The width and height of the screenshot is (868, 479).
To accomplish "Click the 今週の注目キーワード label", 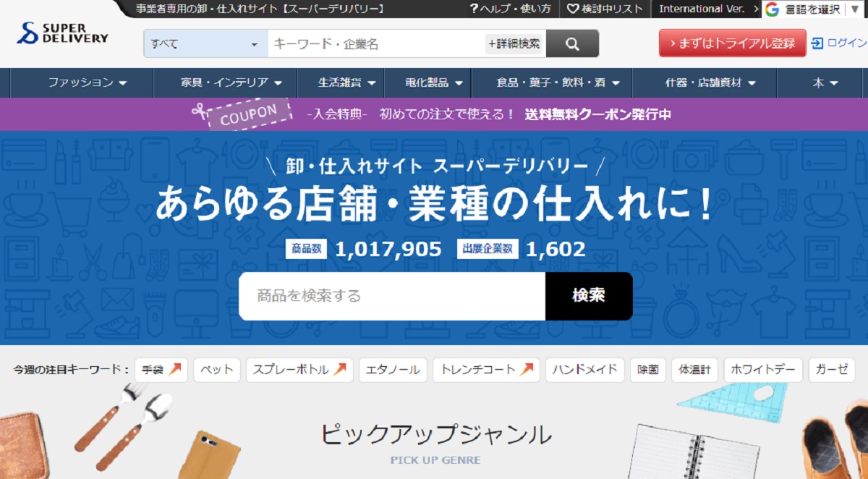I will [x=71, y=370].
